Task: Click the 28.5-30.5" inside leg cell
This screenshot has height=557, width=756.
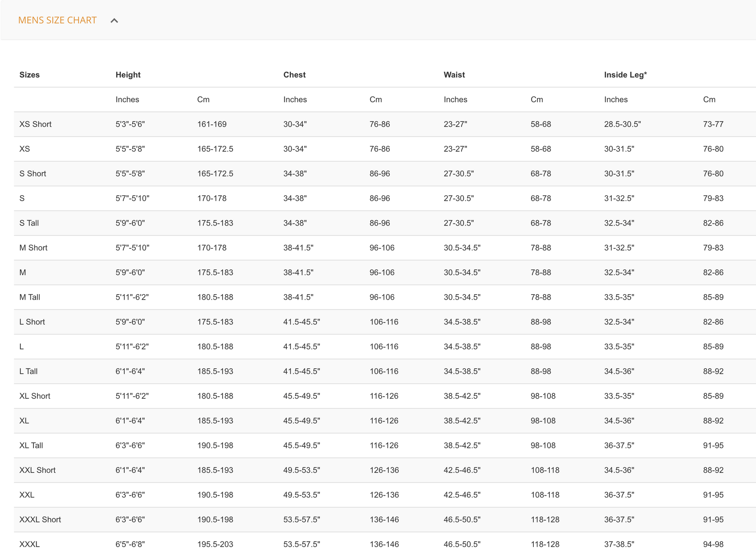Action: tap(622, 124)
